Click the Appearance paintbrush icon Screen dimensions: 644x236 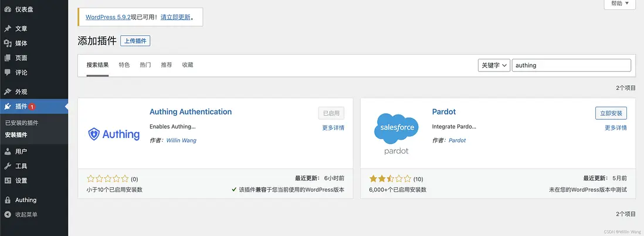8,92
